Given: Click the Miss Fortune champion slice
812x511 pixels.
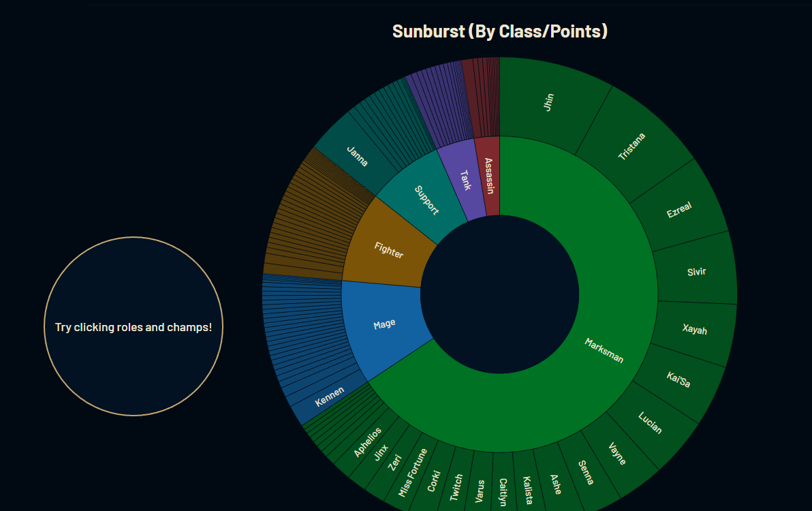Looking at the screenshot, I should coord(413,471).
